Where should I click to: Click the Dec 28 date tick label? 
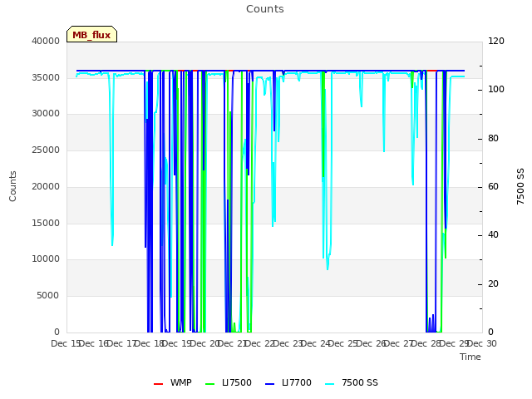point(426,343)
